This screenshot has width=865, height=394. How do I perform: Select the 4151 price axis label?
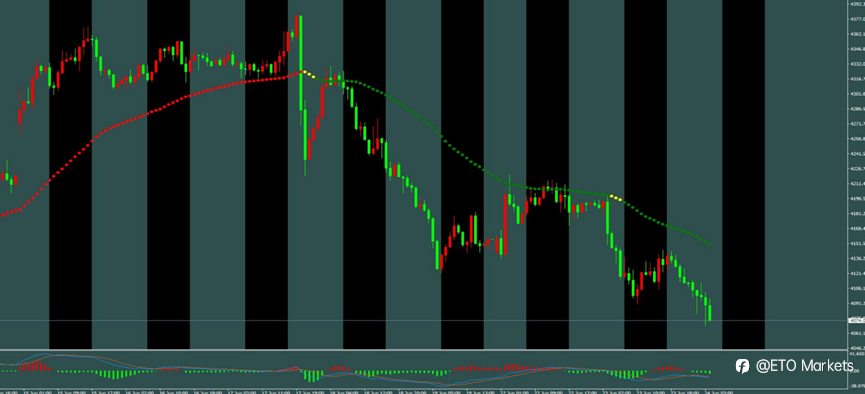[858, 243]
